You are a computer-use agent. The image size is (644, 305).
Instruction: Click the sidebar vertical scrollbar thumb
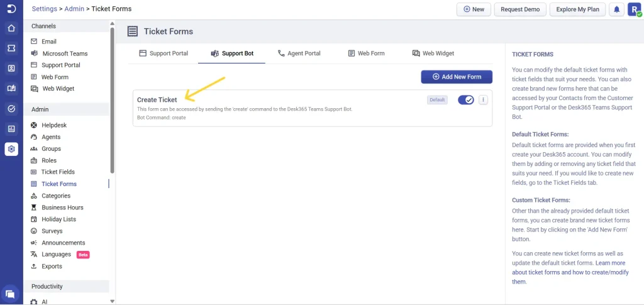pyautogui.click(x=113, y=100)
